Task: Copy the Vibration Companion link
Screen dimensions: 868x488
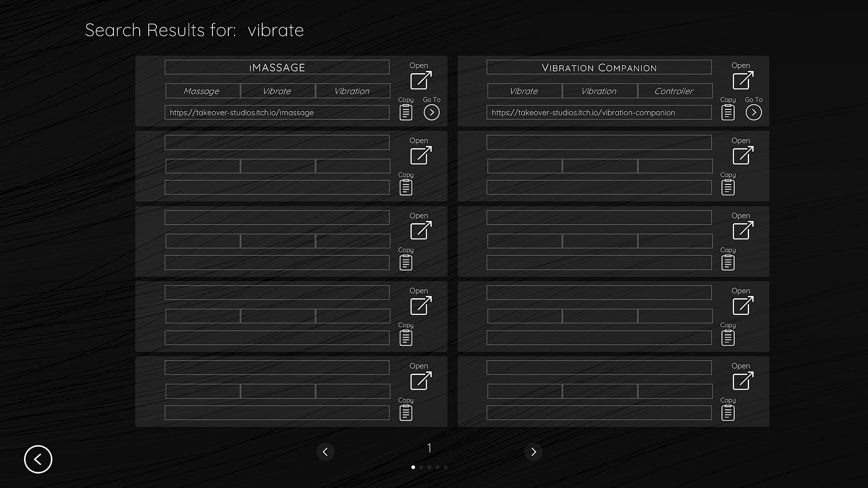Action: tap(727, 112)
